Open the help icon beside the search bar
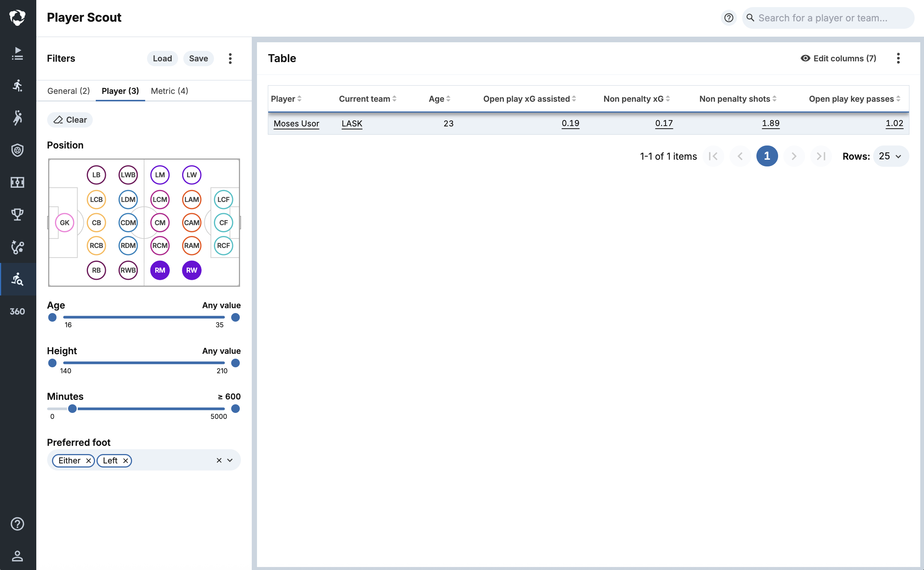The image size is (924, 570). click(x=728, y=18)
